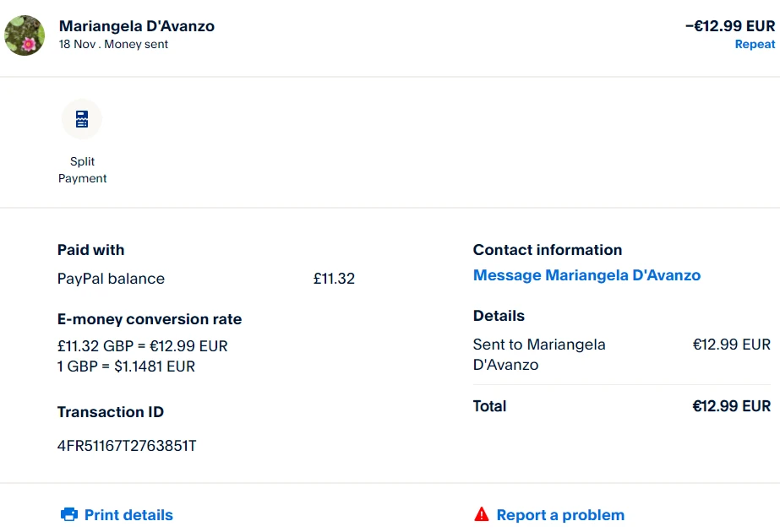This screenshot has width=780, height=532.
Task: Click the Mariangela D'Avanzo name heading
Action: (x=137, y=26)
